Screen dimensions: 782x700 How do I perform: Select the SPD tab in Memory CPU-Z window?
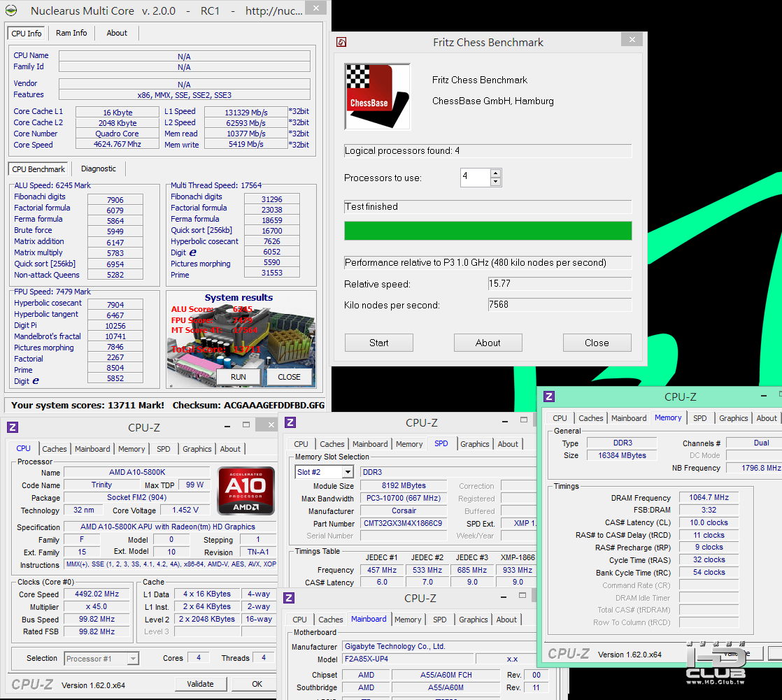click(x=699, y=418)
